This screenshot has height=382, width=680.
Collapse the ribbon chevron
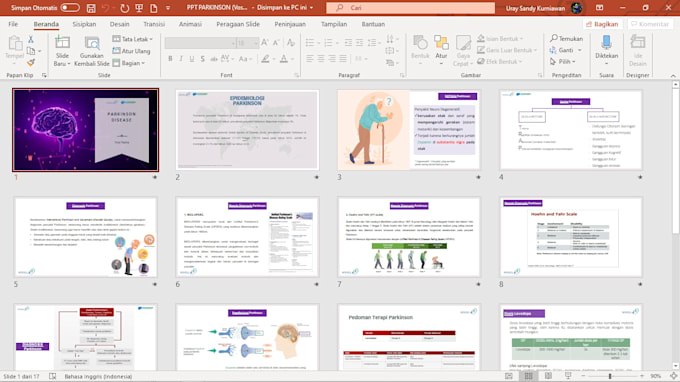click(x=673, y=76)
